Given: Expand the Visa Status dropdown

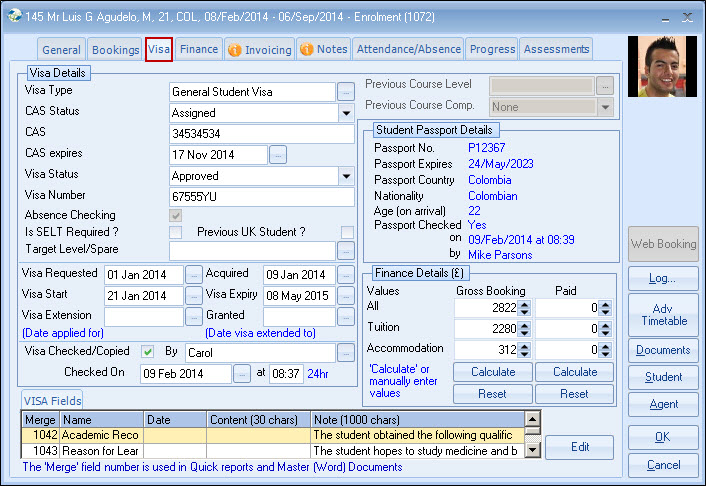Looking at the screenshot, I should pyautogui.click(x=346, y=176).
